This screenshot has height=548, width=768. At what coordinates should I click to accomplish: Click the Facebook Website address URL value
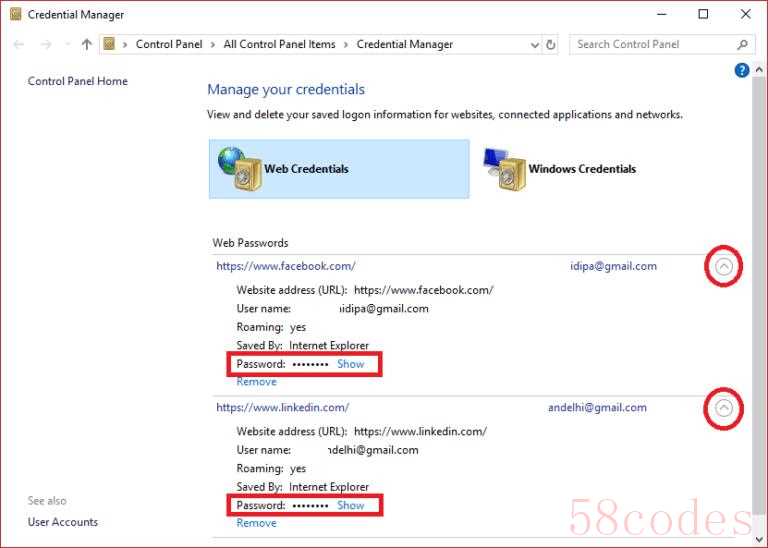[424, 290]
